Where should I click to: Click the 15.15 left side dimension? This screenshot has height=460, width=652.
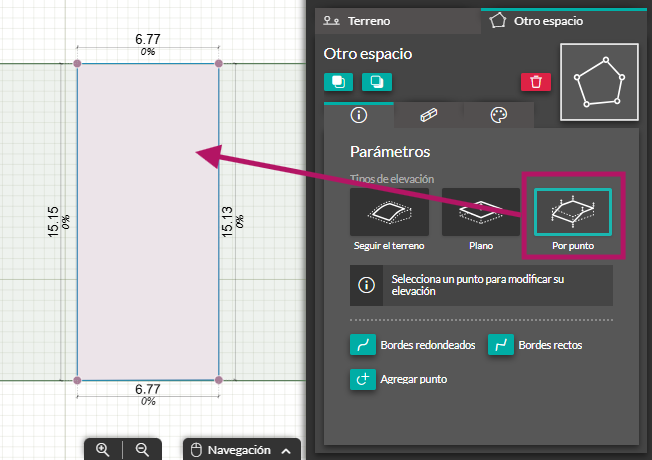pyautogui.click(x=53, y=222)
